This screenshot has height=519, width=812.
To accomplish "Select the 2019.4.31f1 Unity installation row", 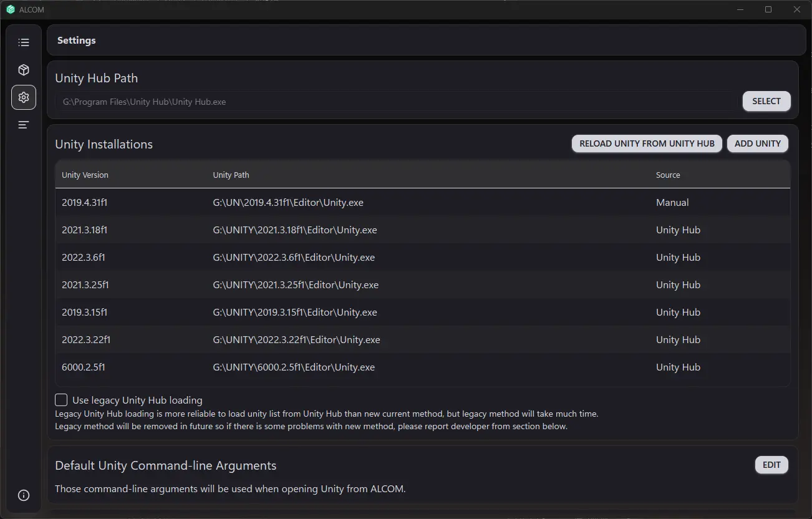I will point(422,203).
